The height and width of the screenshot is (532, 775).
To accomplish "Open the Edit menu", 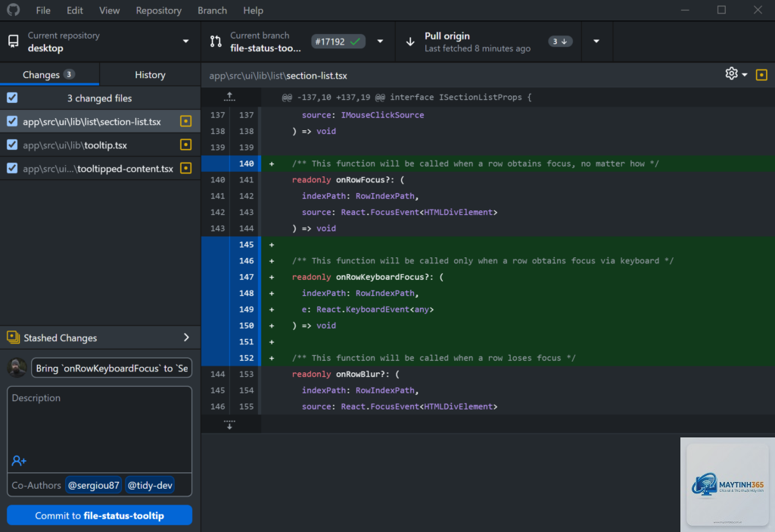I will [x=75, y=11].
